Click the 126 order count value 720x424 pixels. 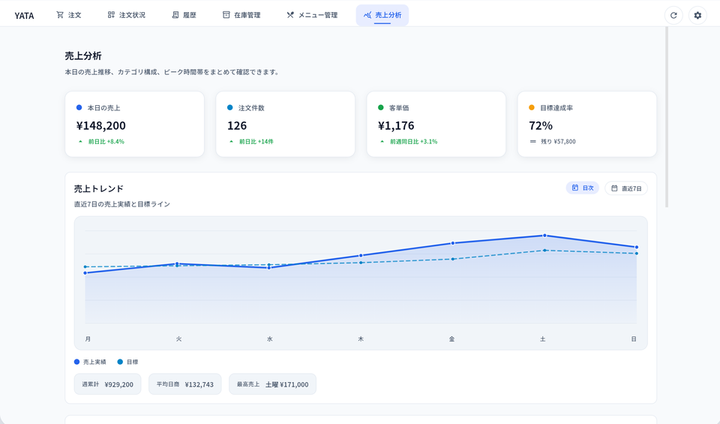(237, 125)
